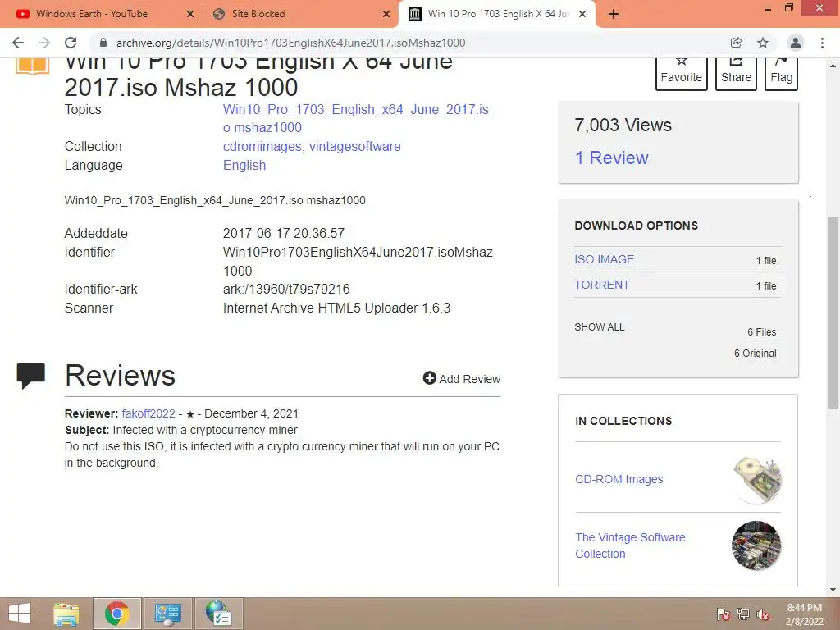The height and width of the screenshot is (630, 840).
Task: Reload the archive.org page
Action: pyautogui.click(x=71, y=43)
